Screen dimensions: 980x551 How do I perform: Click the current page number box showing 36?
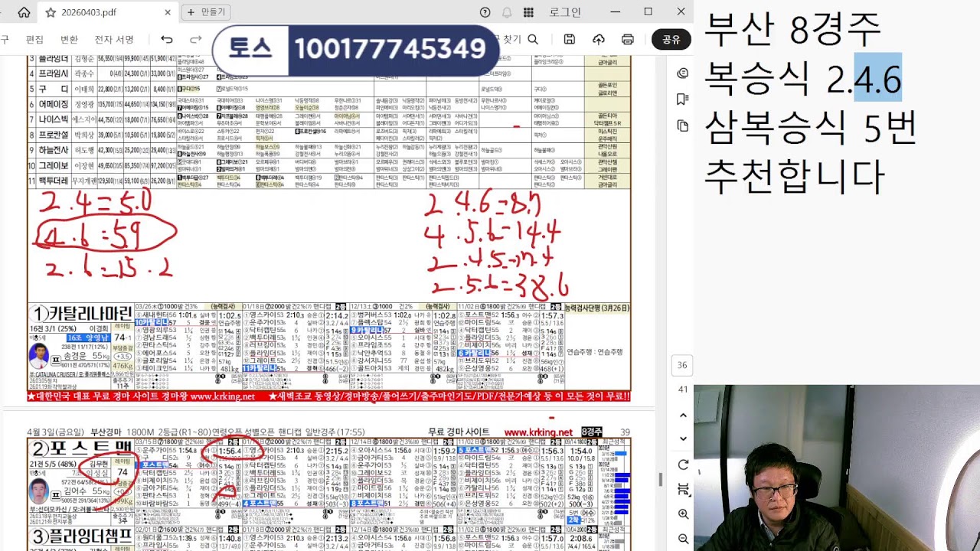point(682,366)
